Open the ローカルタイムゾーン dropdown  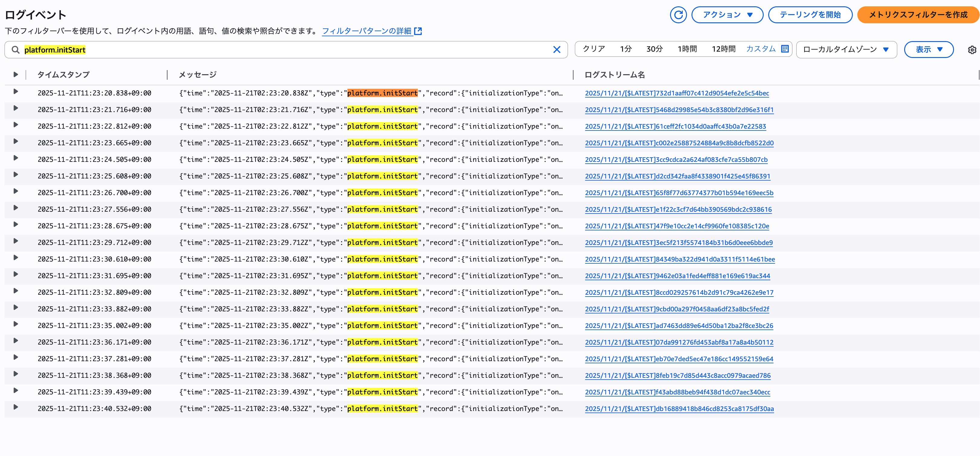click(846, 49)
